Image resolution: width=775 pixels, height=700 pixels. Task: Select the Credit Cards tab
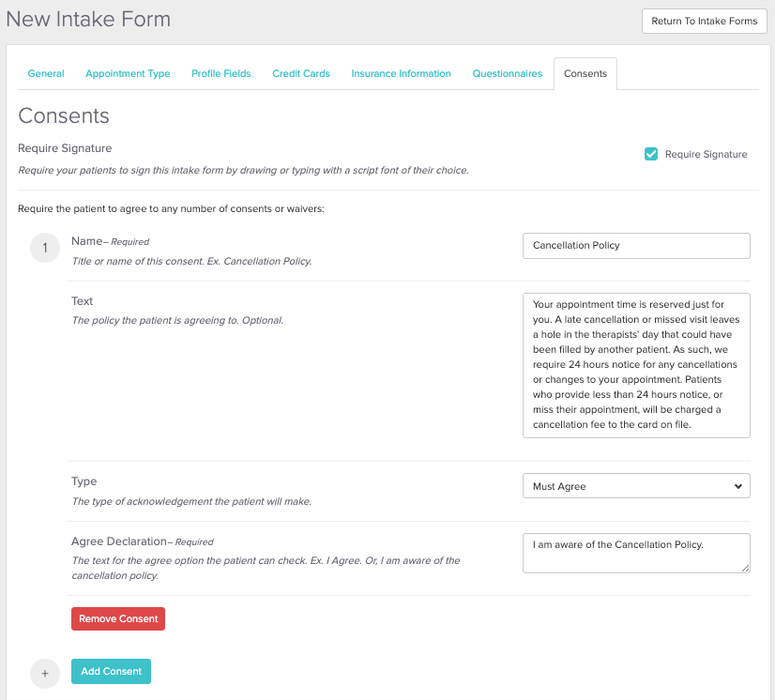pyautogui.click(x=301, y=73)
